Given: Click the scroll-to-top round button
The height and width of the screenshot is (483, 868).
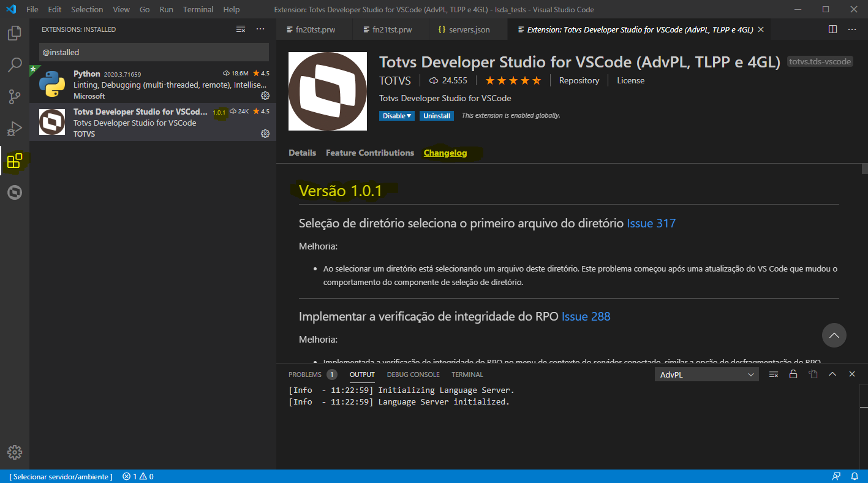Looking at the screenshot, I should [x=834, y=335].
